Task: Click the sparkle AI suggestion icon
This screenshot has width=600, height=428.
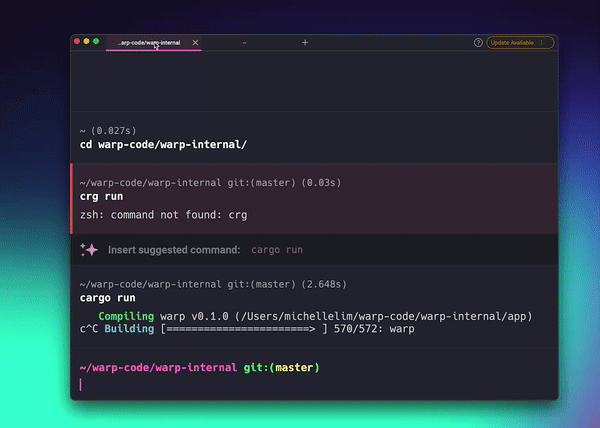Action: 88,249
